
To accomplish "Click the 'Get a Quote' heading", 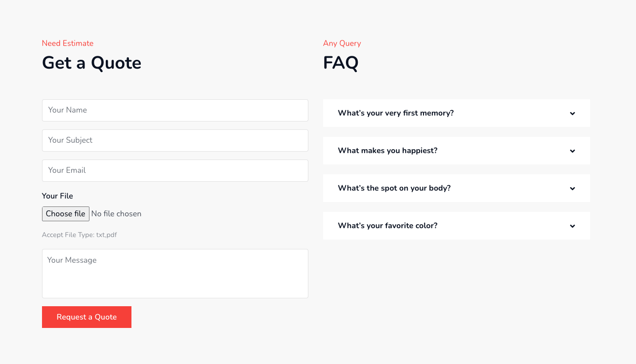I will coord(91,63).
